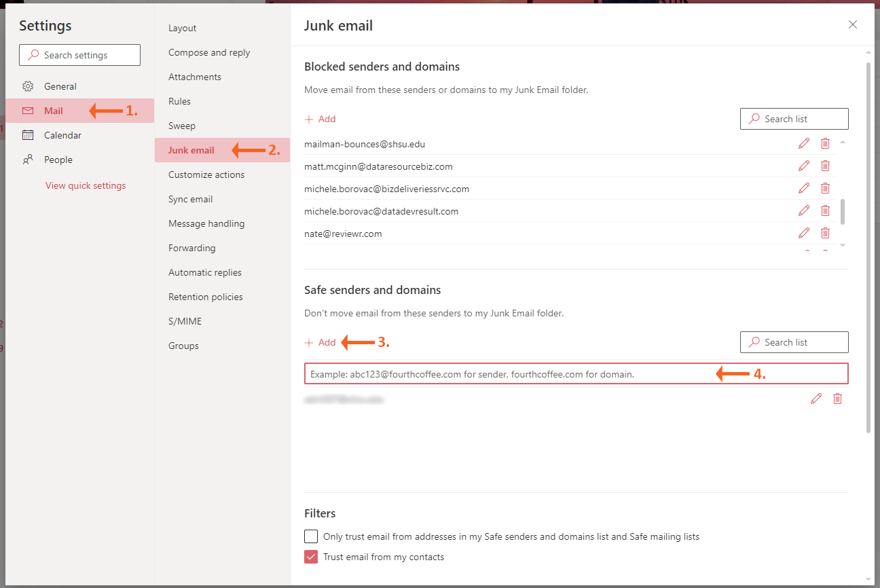Uncheck Trust email from my contacts

point(310,556)
